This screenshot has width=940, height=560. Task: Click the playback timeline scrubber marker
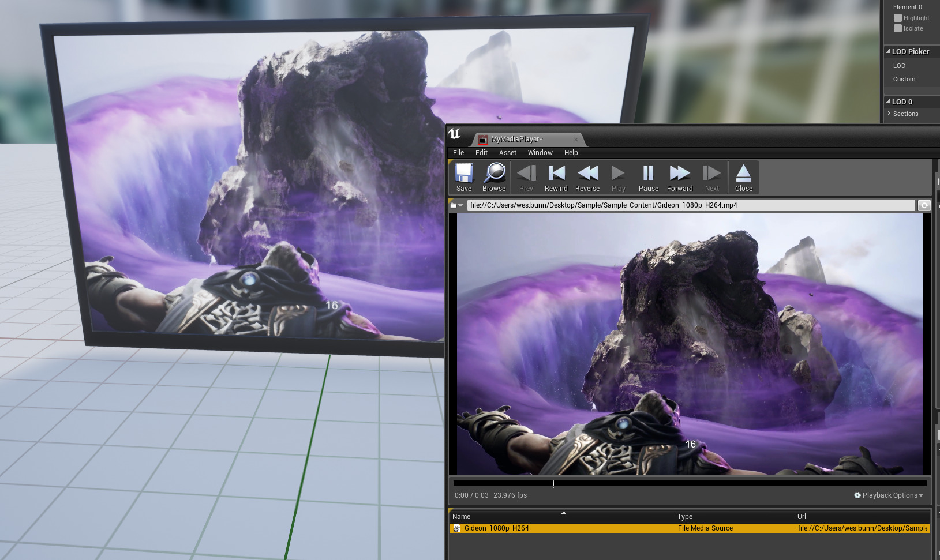553,484
